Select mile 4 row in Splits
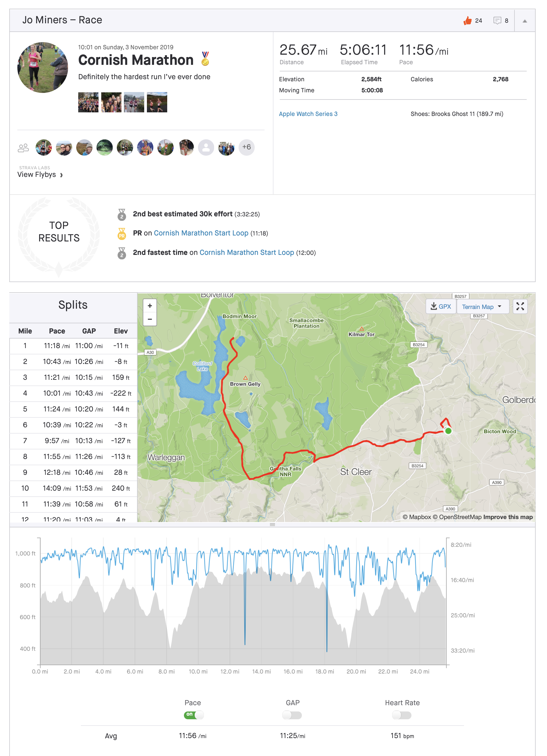547x756 pixels. (x=73, y=393)
